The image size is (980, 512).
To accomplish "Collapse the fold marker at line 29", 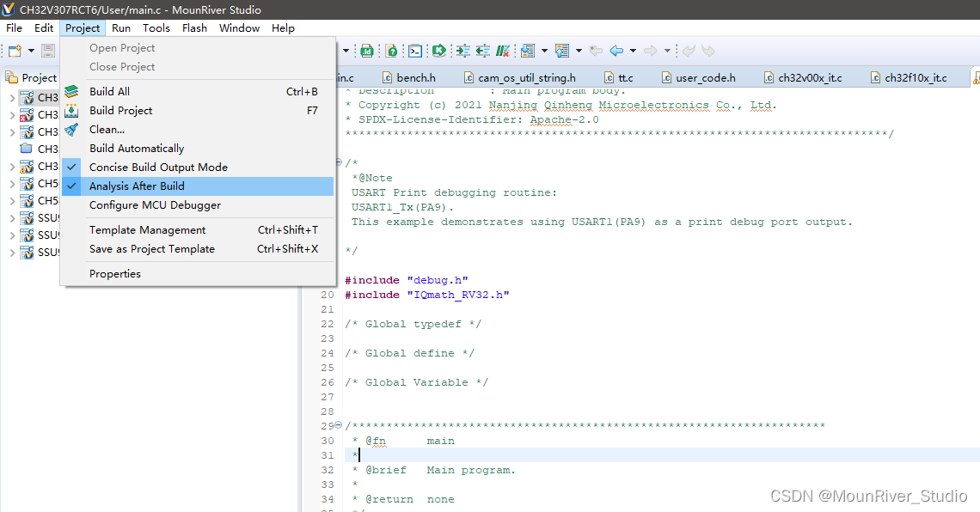I will click(x=339, y=425).
